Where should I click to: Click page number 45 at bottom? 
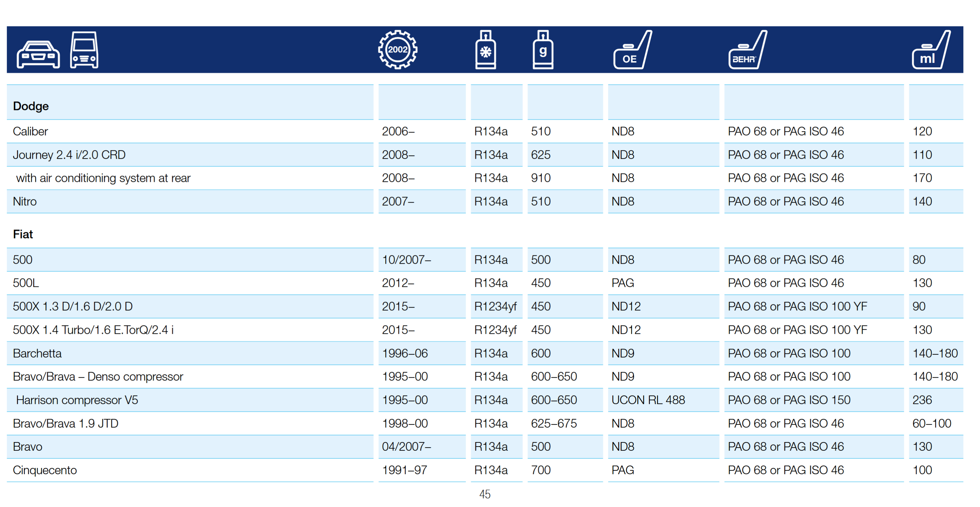tap(485, 494)
